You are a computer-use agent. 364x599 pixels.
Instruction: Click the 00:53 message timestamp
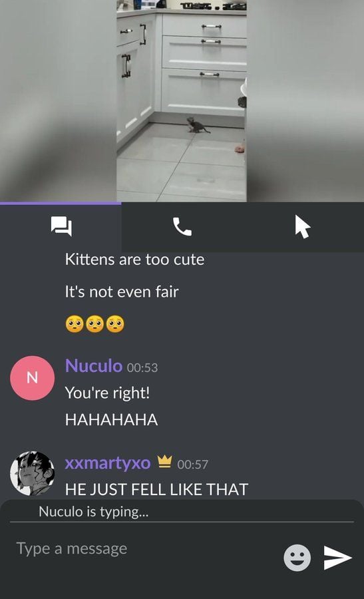point(142,367)
